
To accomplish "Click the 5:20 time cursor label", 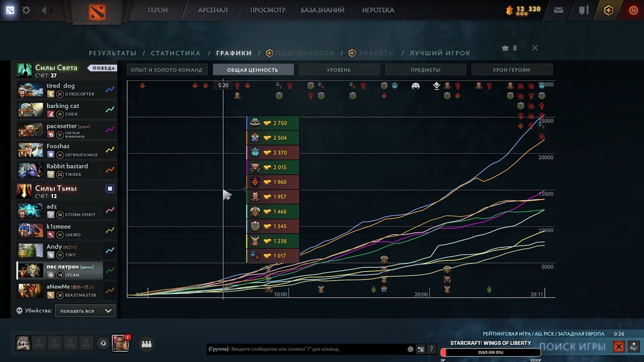I will (223, 85).
